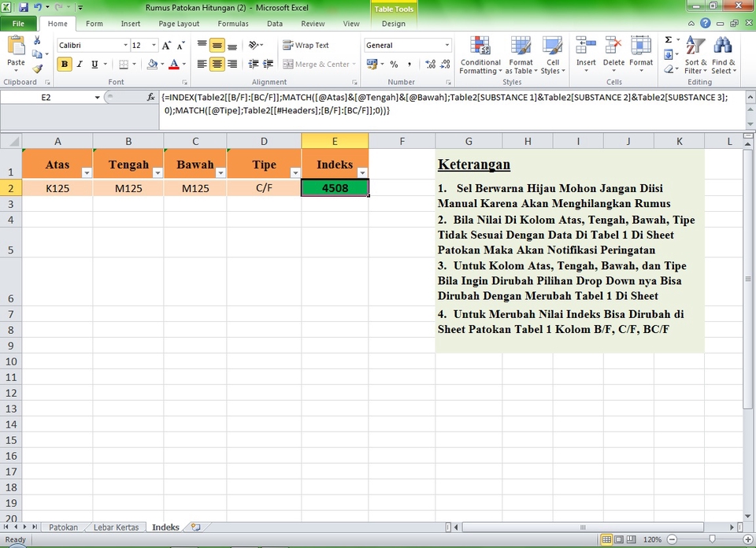This screenshot has width=756, height=548.
Task: Apply Comma Style number format
Action: (x=409, y=64)
